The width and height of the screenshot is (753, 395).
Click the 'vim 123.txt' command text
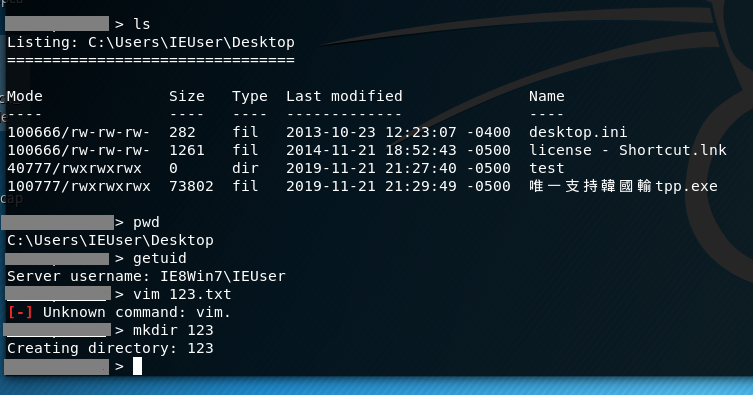coord(182,294)
